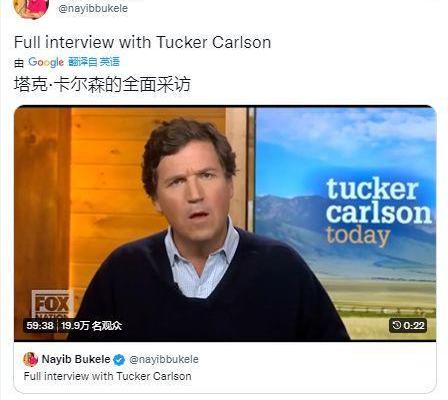Open the profile avatar at the top
The height and width of the screenshot is (400, 448).
pos(31,7)
